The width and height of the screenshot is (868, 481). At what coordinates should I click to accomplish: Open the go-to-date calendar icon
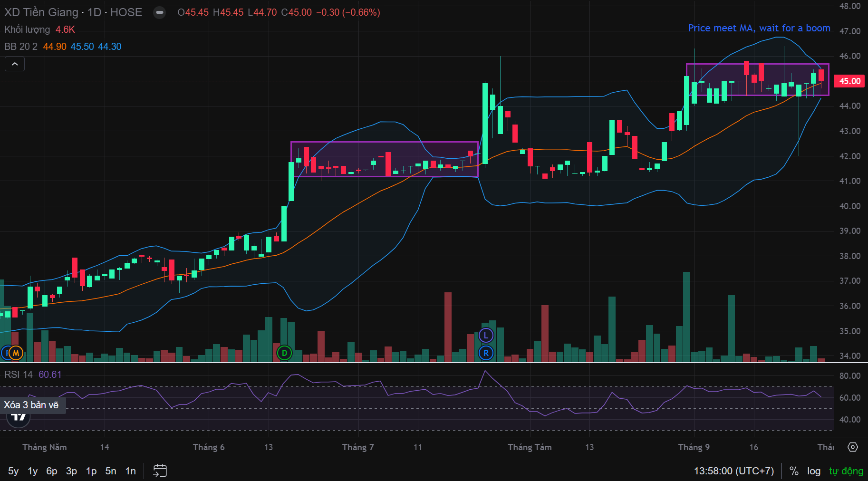[x=160, y=471]
